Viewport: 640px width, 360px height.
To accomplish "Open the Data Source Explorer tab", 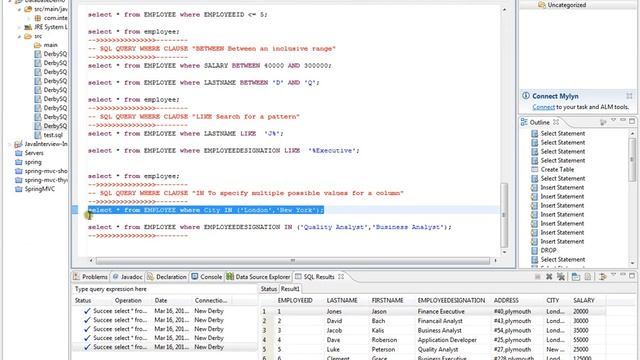I will pos(258,277).
